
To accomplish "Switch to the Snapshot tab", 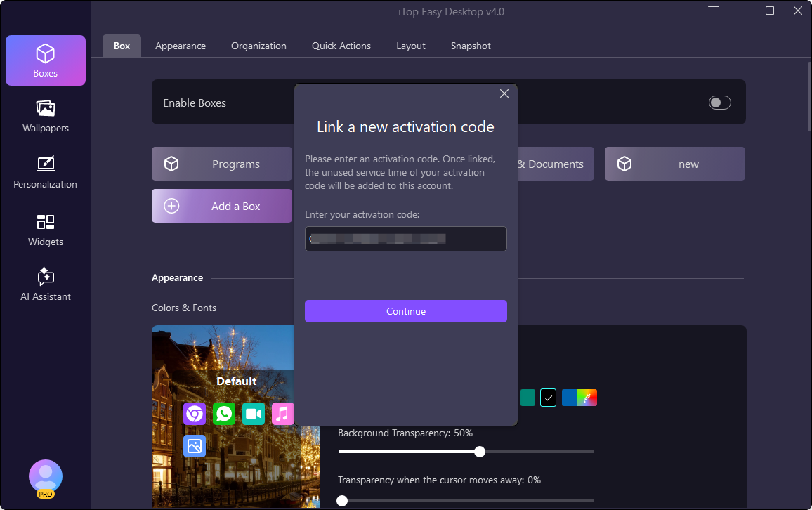I will coord(471,46).
